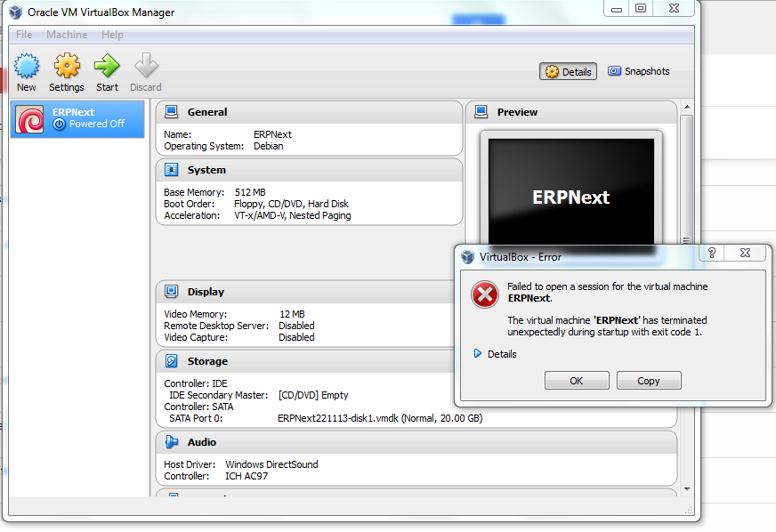
Task: Click the Storage section header title
Action: (207, 361)
